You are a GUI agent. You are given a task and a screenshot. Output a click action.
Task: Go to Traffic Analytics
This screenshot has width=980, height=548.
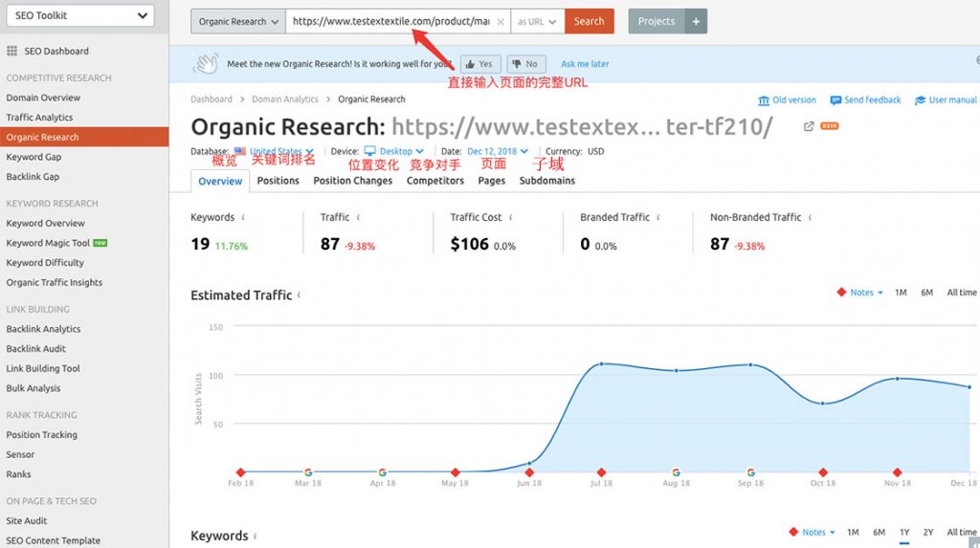[39, 118]
